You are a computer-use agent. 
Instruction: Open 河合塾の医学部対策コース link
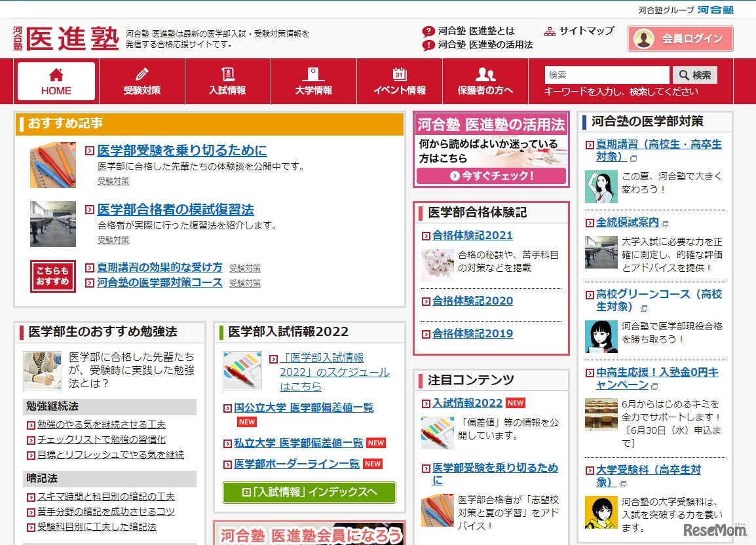(160, 282)
